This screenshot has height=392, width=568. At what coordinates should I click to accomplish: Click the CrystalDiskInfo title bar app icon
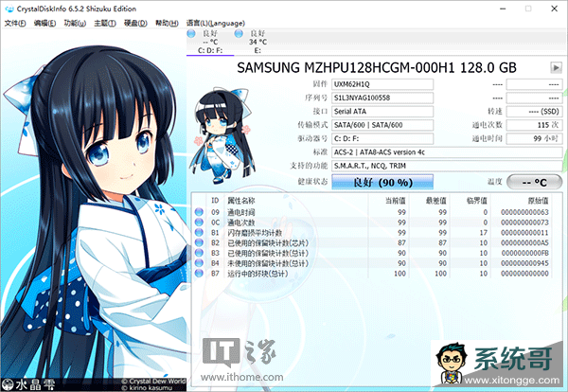(x=9, y=9)
